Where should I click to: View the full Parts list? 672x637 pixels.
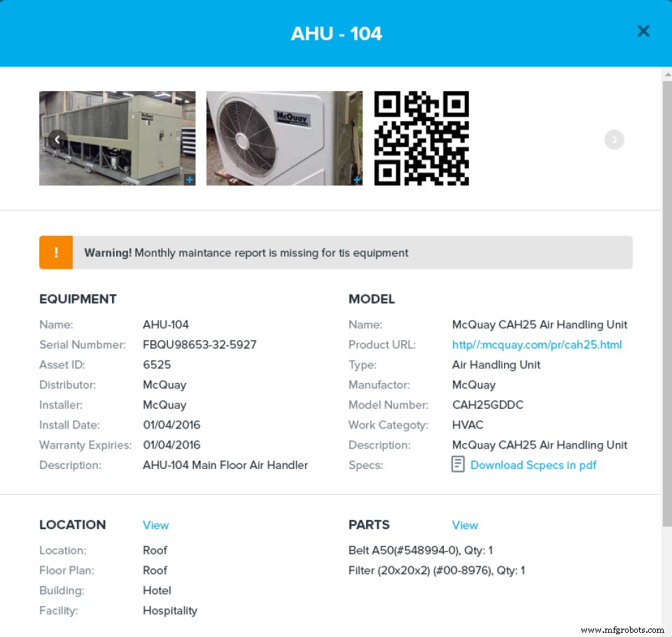(465, 525)
